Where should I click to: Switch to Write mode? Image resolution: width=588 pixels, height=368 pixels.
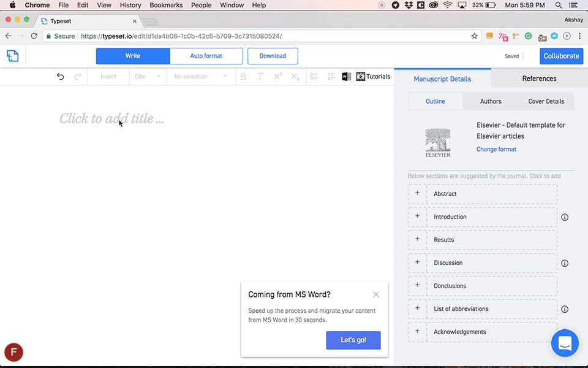pos(133,56)
